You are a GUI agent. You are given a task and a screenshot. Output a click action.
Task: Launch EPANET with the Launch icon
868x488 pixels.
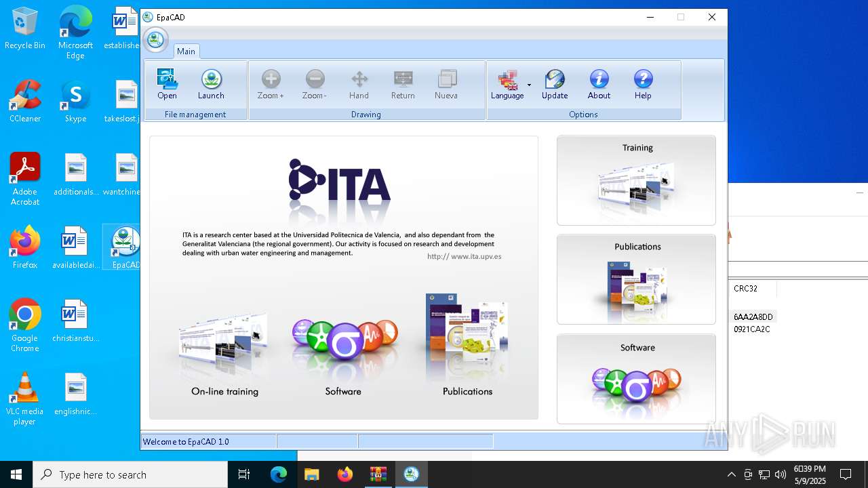coord(211,84)
